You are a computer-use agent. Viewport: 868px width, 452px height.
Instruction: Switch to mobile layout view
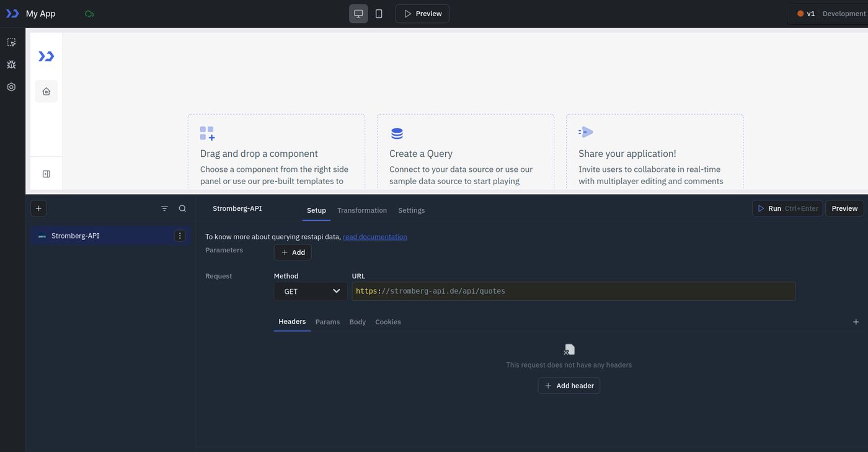click(x=379, y=14)
